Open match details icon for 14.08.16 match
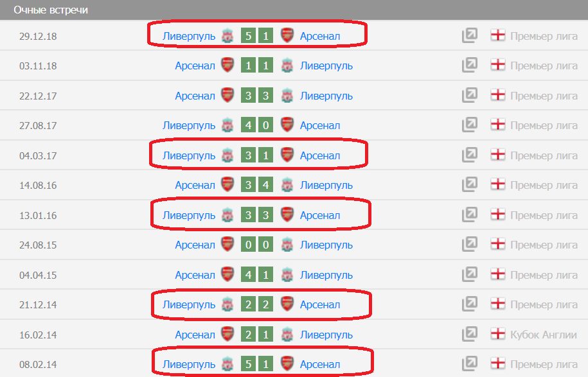Viewport: 588px width, 377px height. tap(470, 185)
